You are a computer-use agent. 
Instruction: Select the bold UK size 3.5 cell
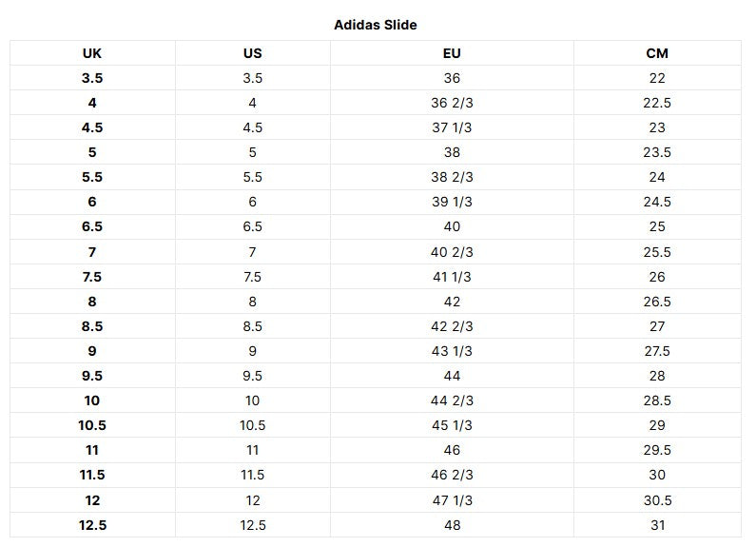[92, 78]
